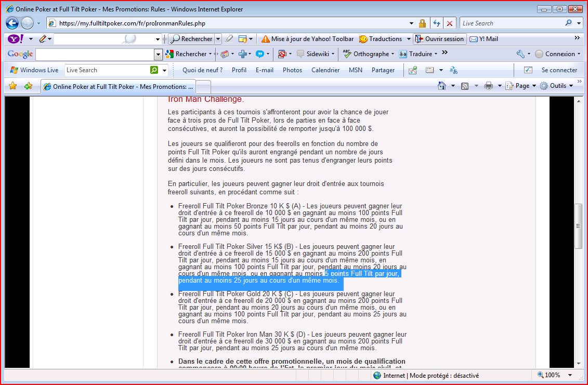The height and width of the screenshot is (385, 588).
Task: Click the Home icon in command bar
Action: (x=442, y=86)
